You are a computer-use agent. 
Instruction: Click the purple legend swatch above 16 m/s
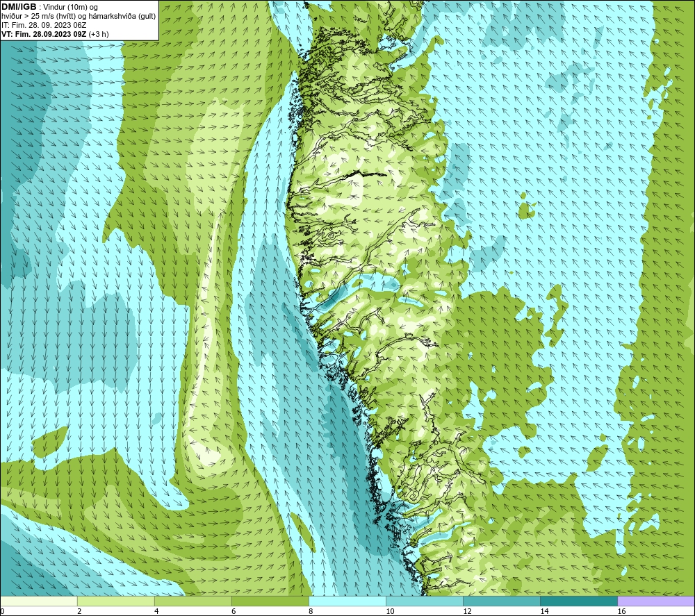click(656, 601)
